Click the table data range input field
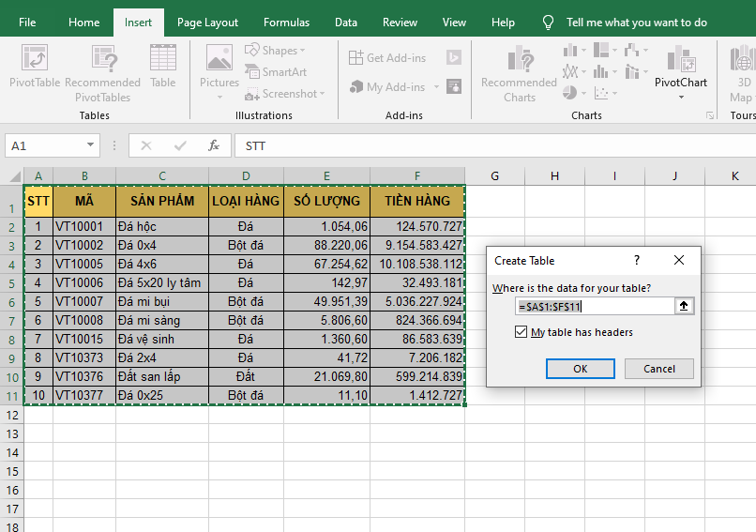This screenshot has height=532, width=756. click(x=593, y=306)
